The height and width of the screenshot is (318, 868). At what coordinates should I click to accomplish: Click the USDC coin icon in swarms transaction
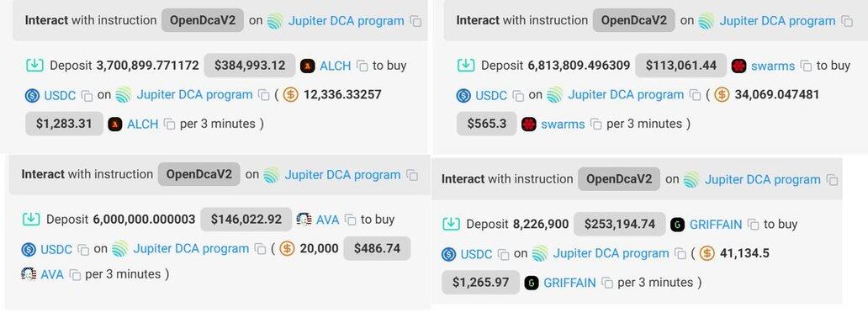point(463,95)
